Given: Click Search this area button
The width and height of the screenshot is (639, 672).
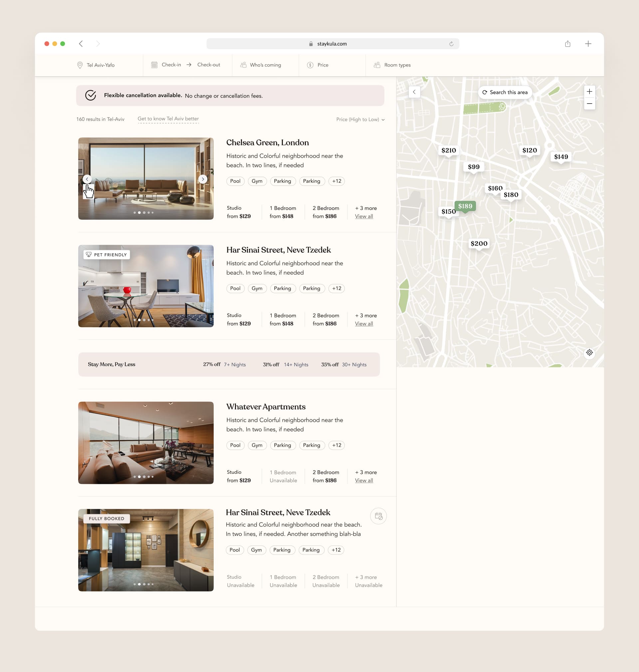Looking at the screenshot, I should coord(505,92).
